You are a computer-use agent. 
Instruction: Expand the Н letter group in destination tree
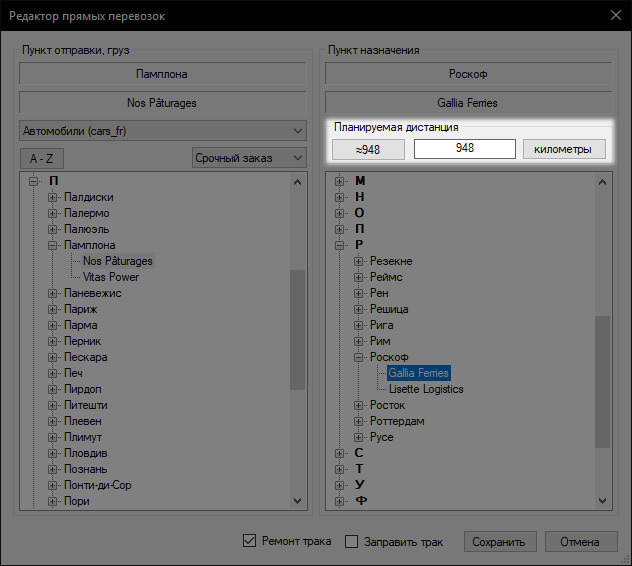coord(339,197)
